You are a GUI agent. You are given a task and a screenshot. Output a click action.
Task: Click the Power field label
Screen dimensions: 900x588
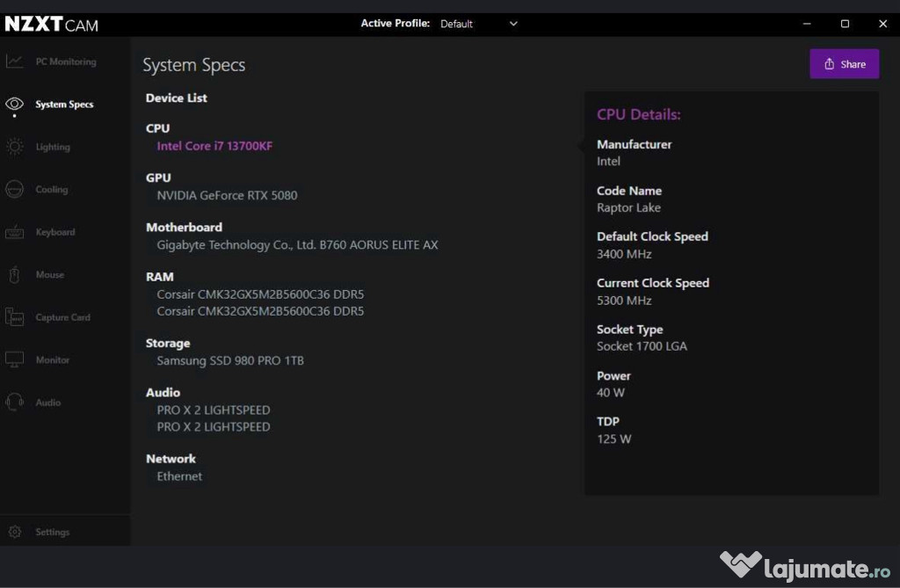(x=613, y=376)
